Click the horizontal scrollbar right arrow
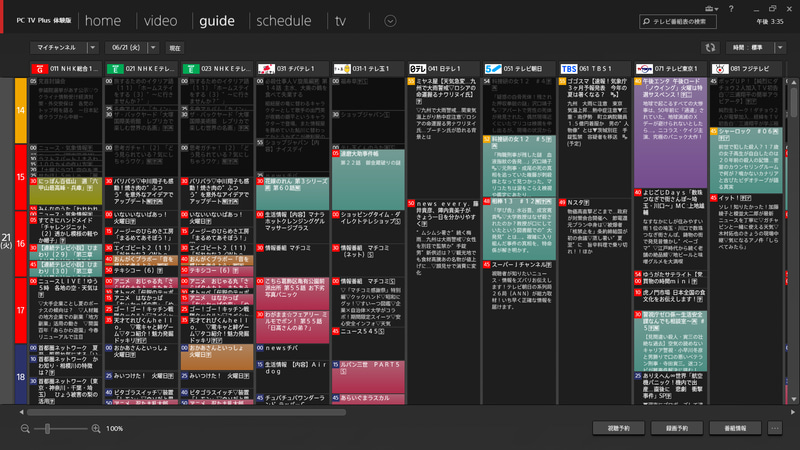This screenshot has height=450, width=800. 792,412
